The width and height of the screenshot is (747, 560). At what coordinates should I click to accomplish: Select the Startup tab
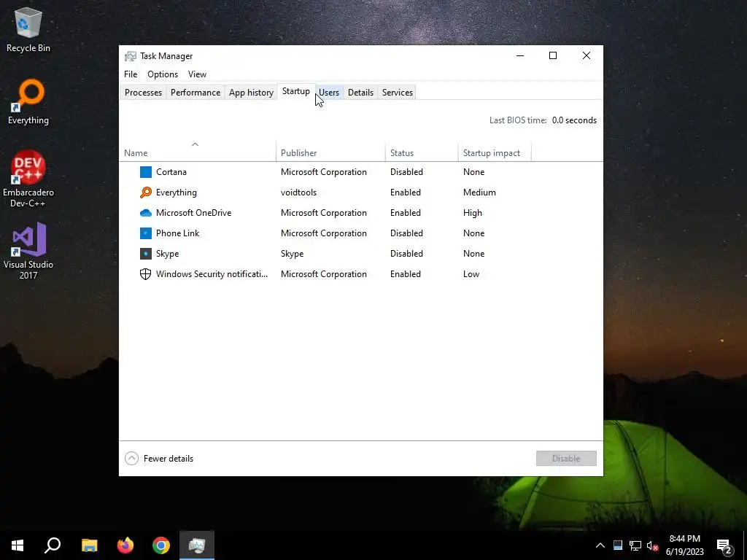[296, 91]
